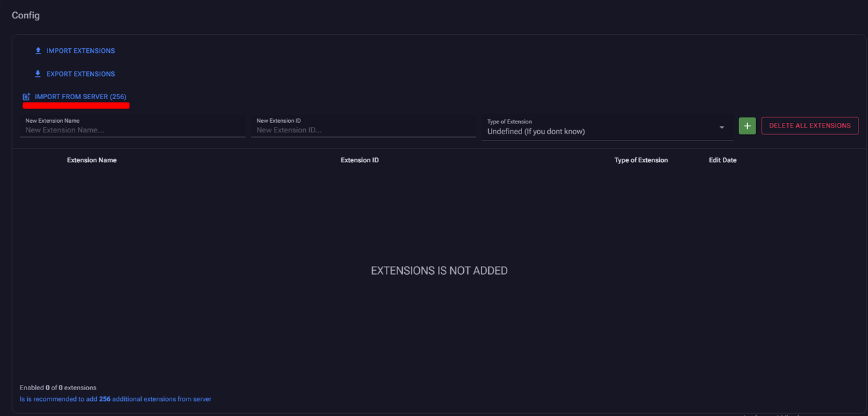Click Type of Extension column header
Image resolution: width=868 pixels, height=416 pixels.
641,160
